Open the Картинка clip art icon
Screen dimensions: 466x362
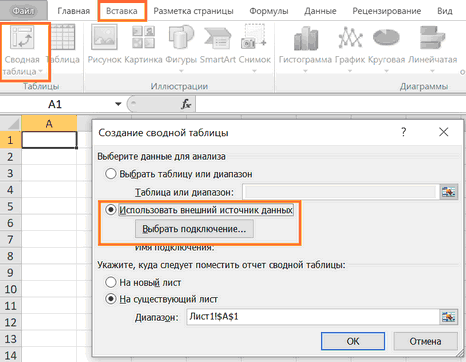tap(143, 38)
